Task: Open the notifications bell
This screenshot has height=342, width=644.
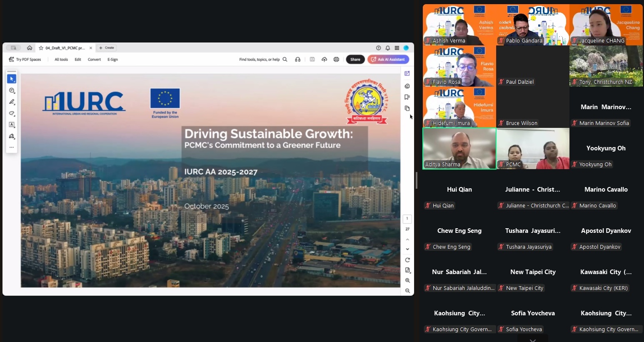Action: click(x=387, y=48)
